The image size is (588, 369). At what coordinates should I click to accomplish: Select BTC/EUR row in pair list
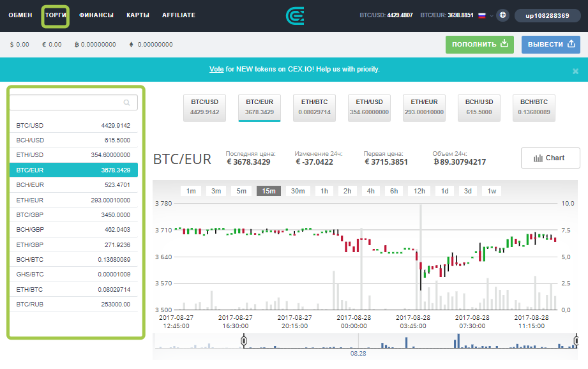pos(73,170)
